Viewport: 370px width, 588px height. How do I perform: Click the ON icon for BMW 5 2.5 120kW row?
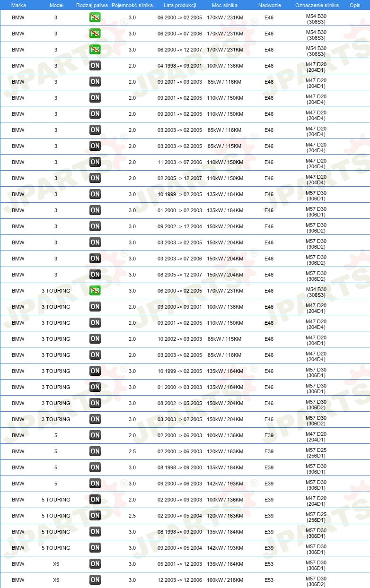coord(95,451)
